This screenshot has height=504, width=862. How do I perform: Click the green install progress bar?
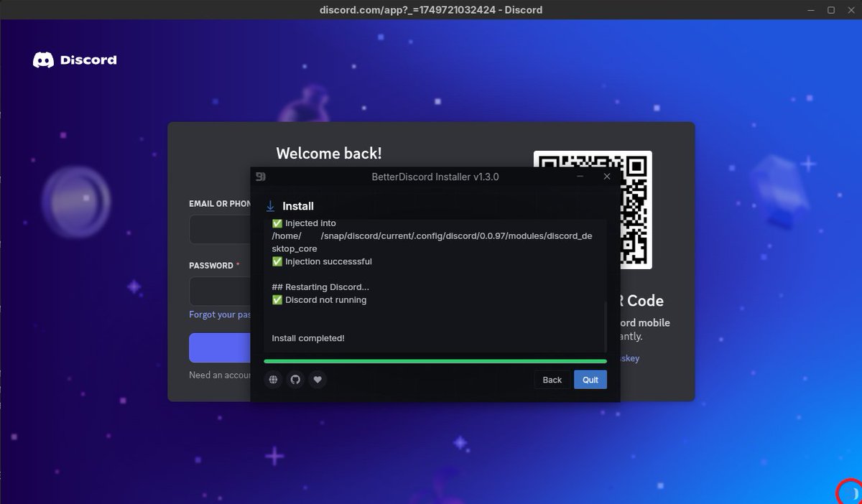point(435,361)
